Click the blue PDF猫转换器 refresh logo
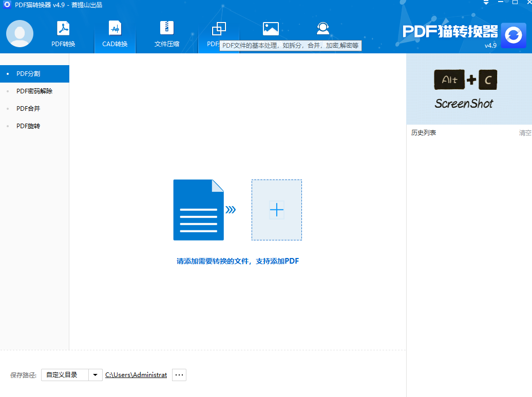The image size is (532, 397). click(x=514, y=35)
